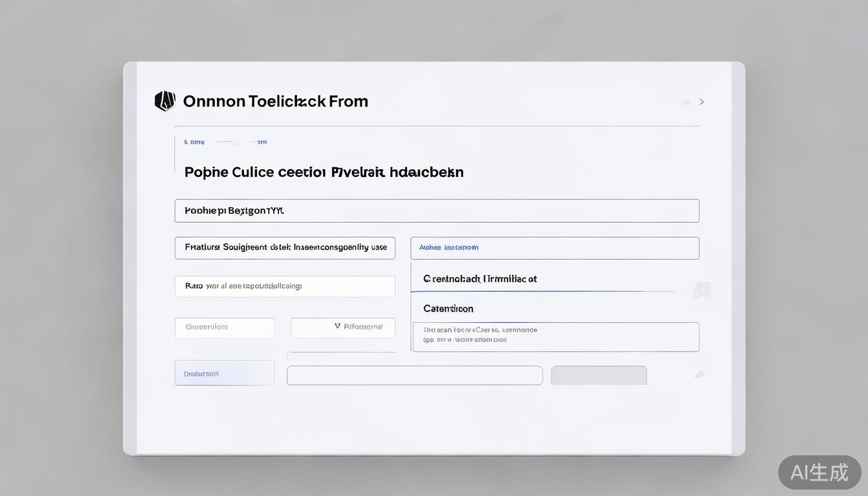868x496 pixels.
Task: Click the chevron arrow in the header's right corner
Action: click(x=701, y=102)
